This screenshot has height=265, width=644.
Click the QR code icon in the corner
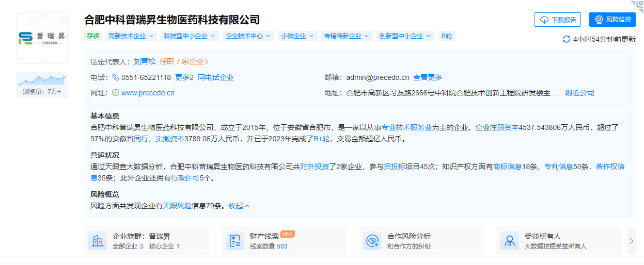pyautogui.click(x=637, y=6)
